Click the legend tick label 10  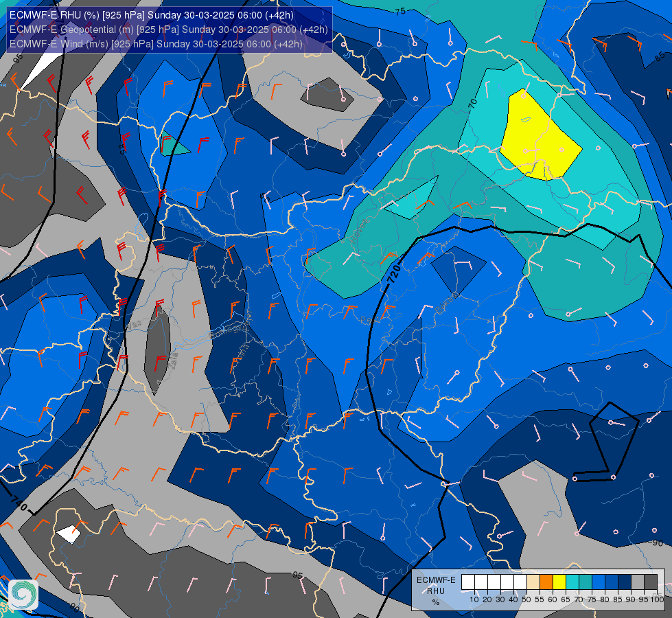point(474,599)
